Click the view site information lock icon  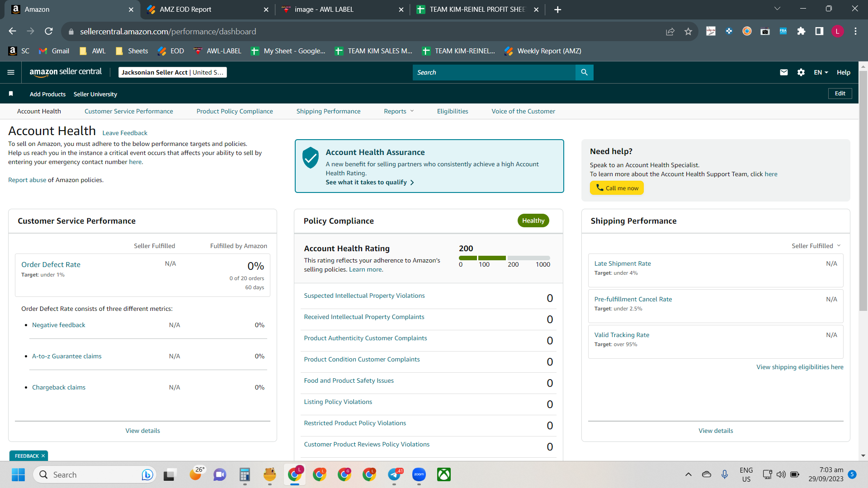click(71, 32)
